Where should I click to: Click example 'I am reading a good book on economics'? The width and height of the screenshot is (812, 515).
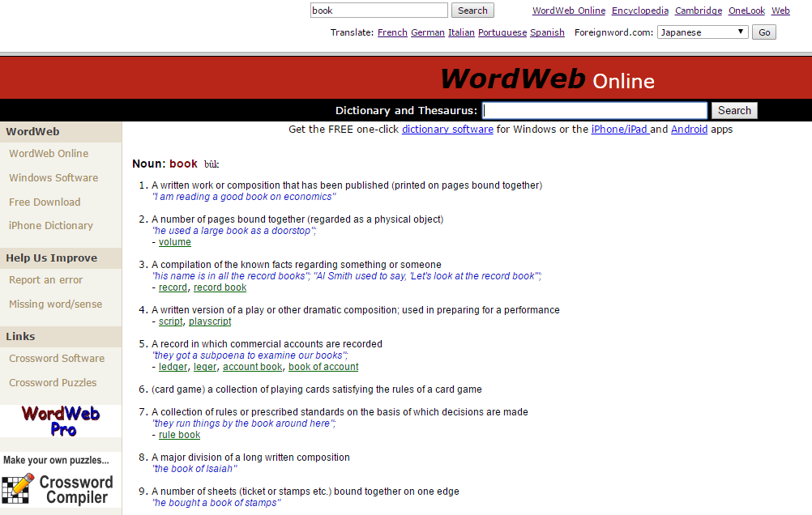[x=244, y=197]
